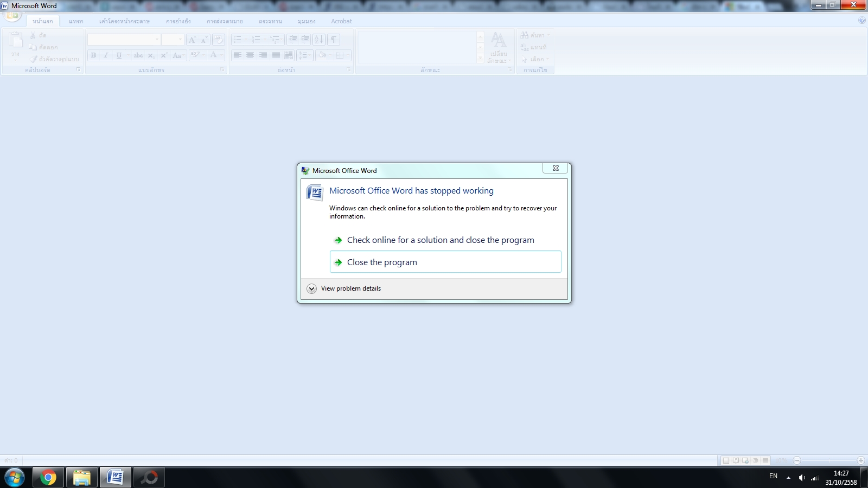The image size is (868, 488).
Task: Open the Line Spacing dropdown
Action: click(x=304, y=55)
